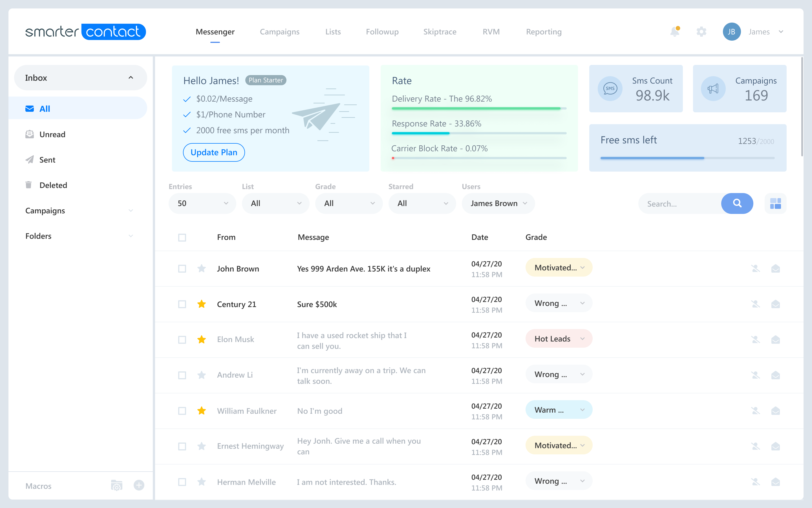812x508 pixels.
Task: Open the Users James Brown dropdown
Action: point(498,203)
